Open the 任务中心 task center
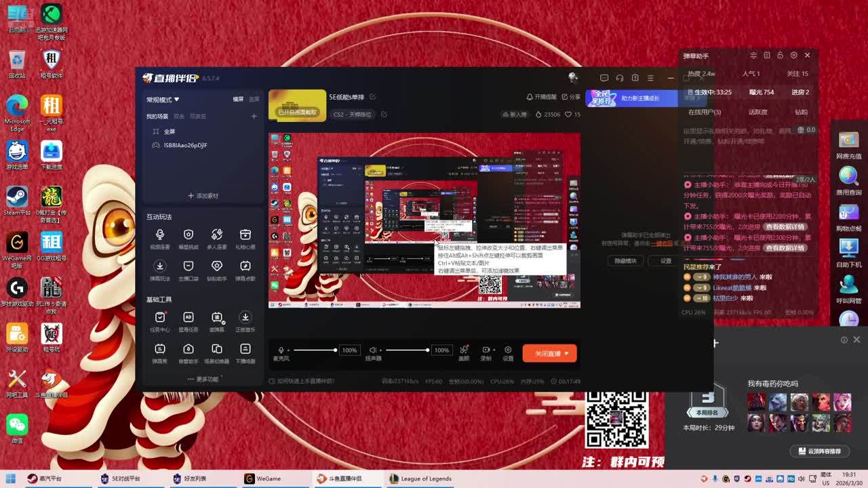Viewport: 868px width, 488px height. 160,321
